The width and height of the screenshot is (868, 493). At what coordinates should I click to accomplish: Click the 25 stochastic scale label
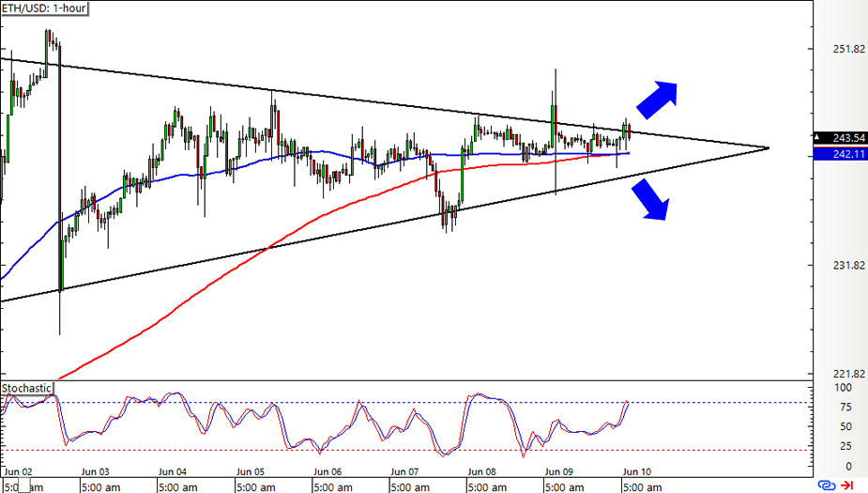pos(845,446)
